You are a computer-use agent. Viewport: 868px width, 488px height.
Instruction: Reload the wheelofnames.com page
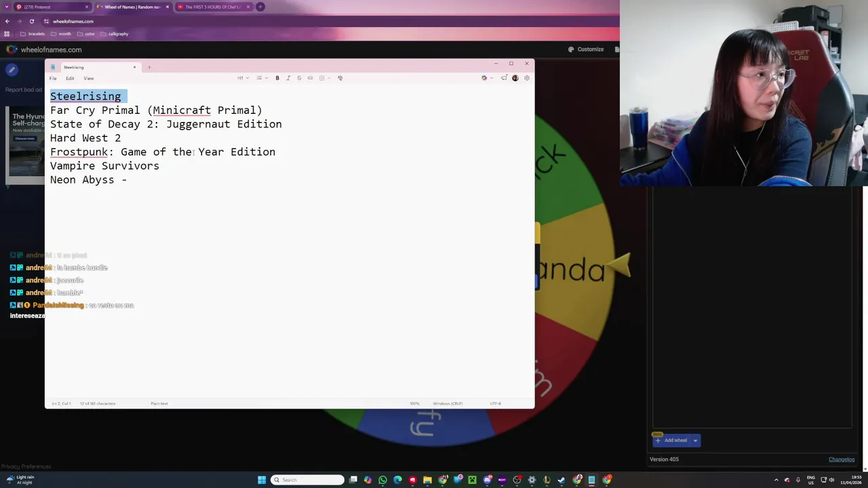[x=32, y=21]
